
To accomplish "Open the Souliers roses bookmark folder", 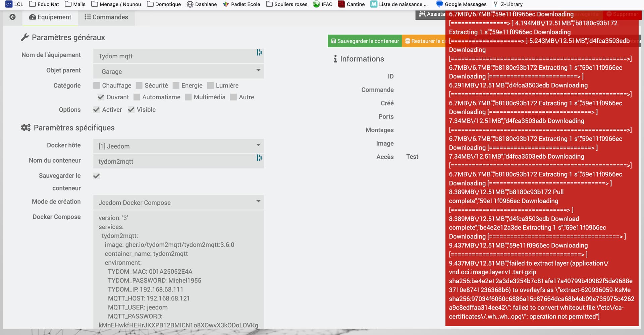I will coord(287,4).
